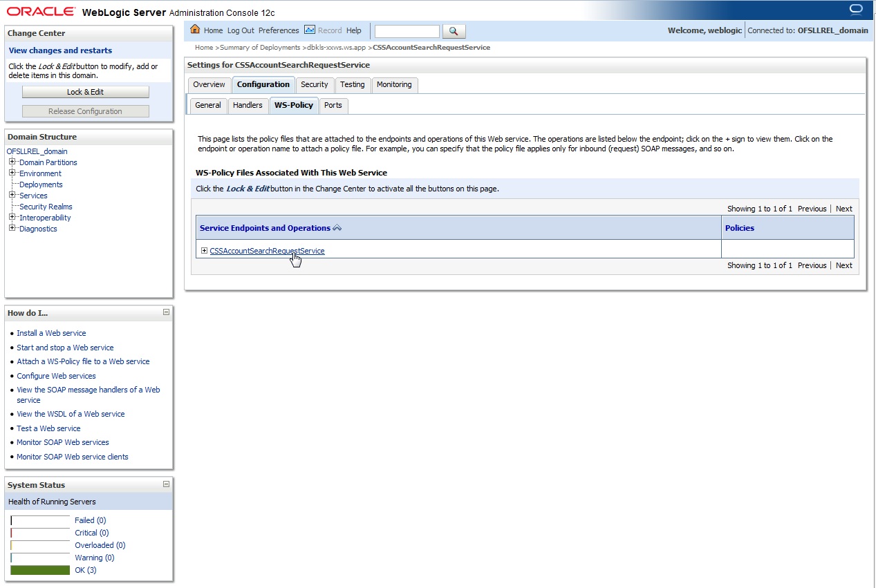Open Monitor SOAP Web service clients link

pyautogui.click(x=73, y=457)
